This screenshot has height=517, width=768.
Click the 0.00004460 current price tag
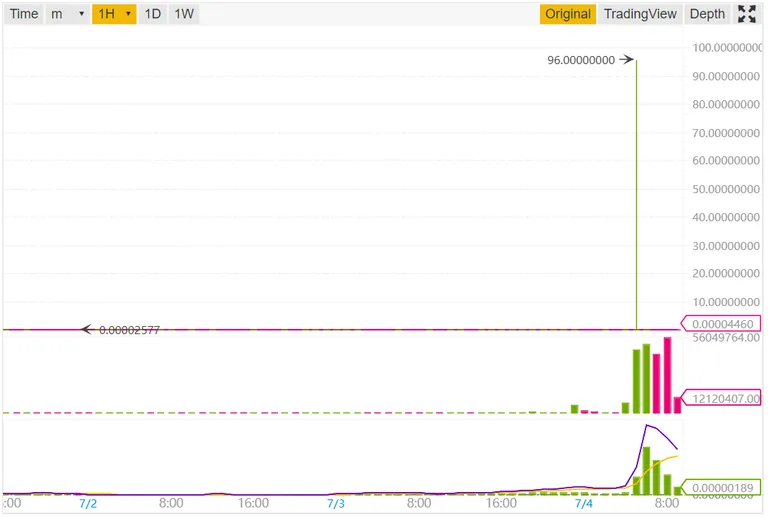(721, 324)
